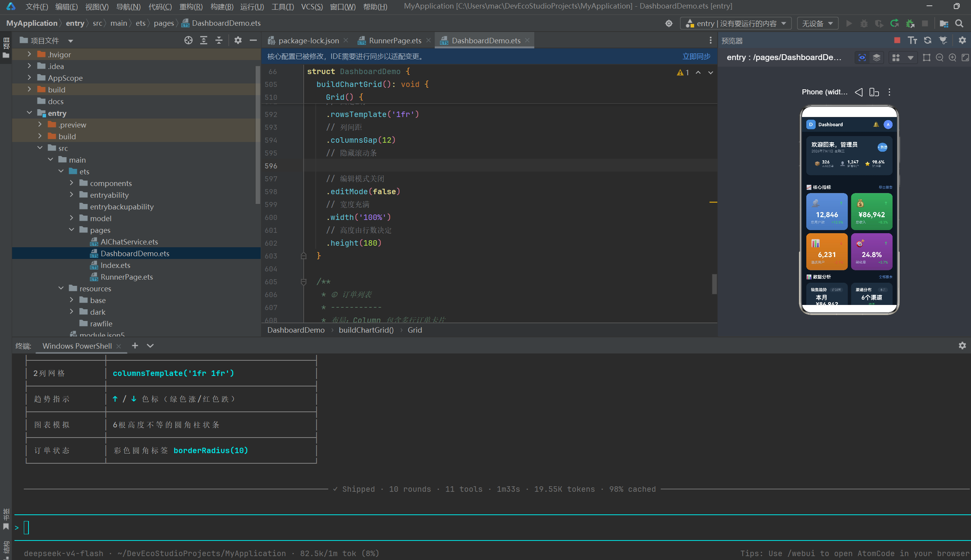Add a new terminal tab
The height and width of the screenshot is (560, 971).
(135, 346)
